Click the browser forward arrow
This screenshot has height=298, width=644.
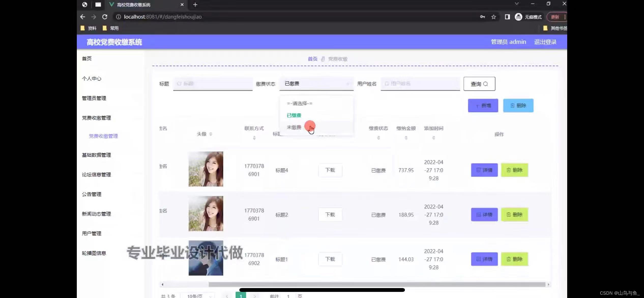94,17
